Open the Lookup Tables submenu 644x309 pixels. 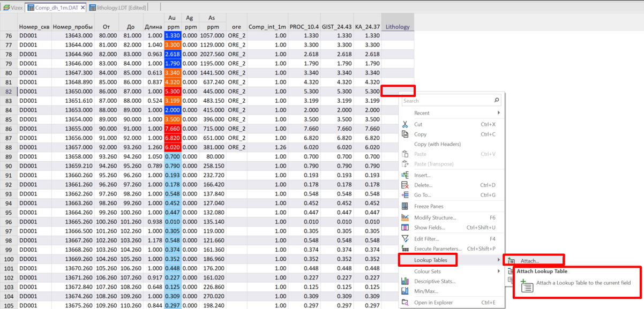tap(430, 260)
